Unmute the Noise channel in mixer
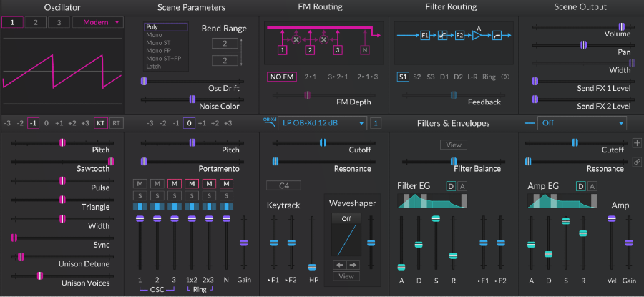This screenshot has width=644, height=297. [226, 183]
